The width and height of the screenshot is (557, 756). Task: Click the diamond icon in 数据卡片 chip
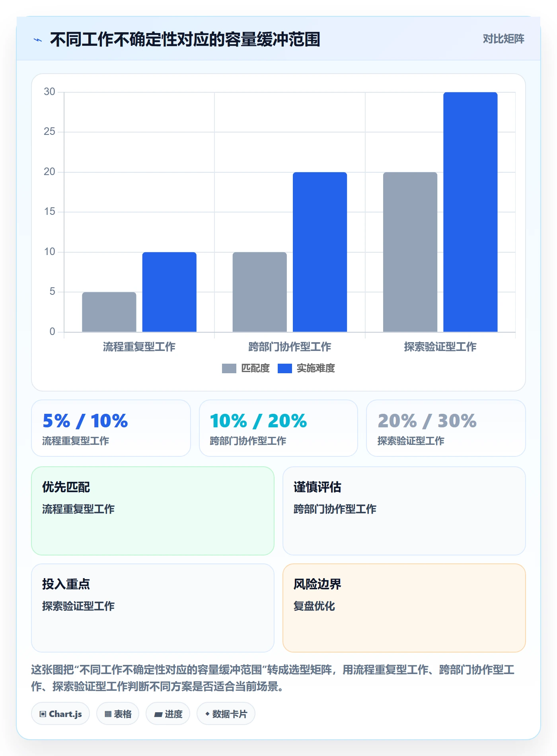pos(207,714)
